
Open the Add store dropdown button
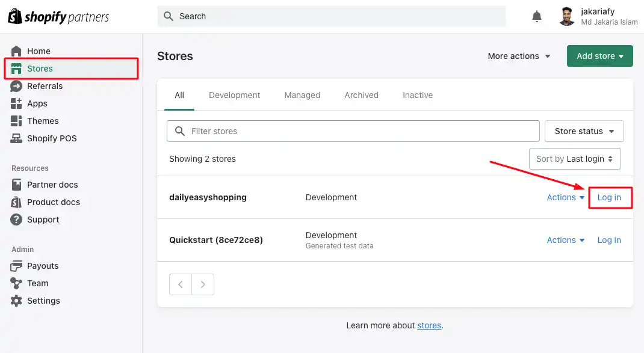click(x=600, y=56)
